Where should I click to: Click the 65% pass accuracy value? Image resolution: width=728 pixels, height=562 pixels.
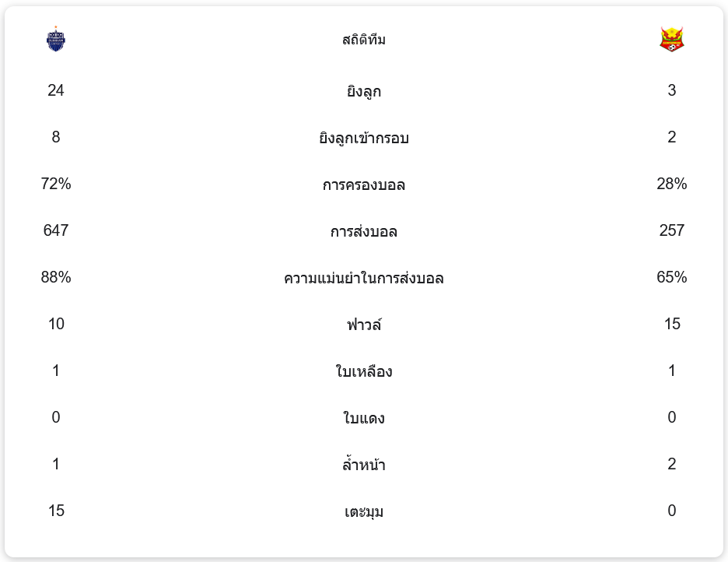click(x=672, y=278)
